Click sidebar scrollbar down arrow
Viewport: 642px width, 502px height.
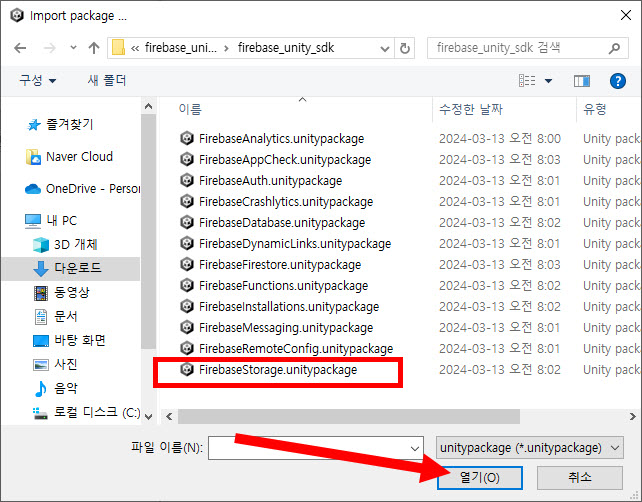[x=149, y=416]
